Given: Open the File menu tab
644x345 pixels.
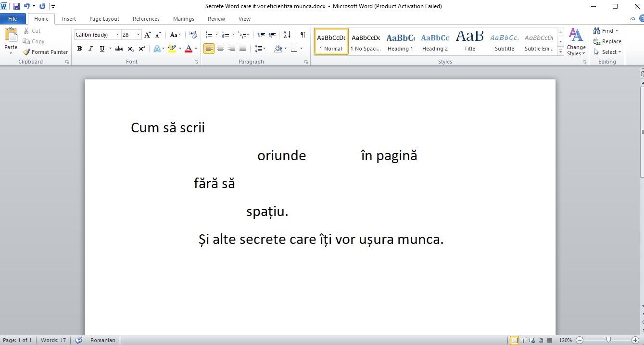Looking at the screenshot, I should tap(13, 19).
